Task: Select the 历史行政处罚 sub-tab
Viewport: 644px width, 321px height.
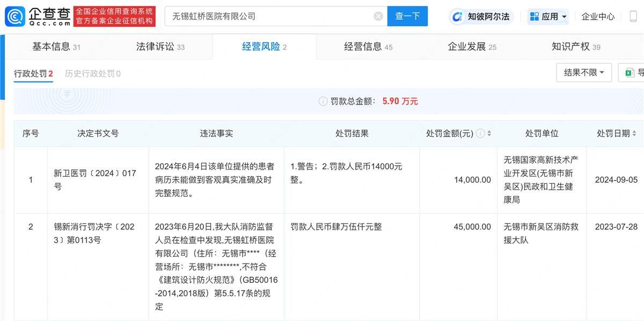Action: 92,73
